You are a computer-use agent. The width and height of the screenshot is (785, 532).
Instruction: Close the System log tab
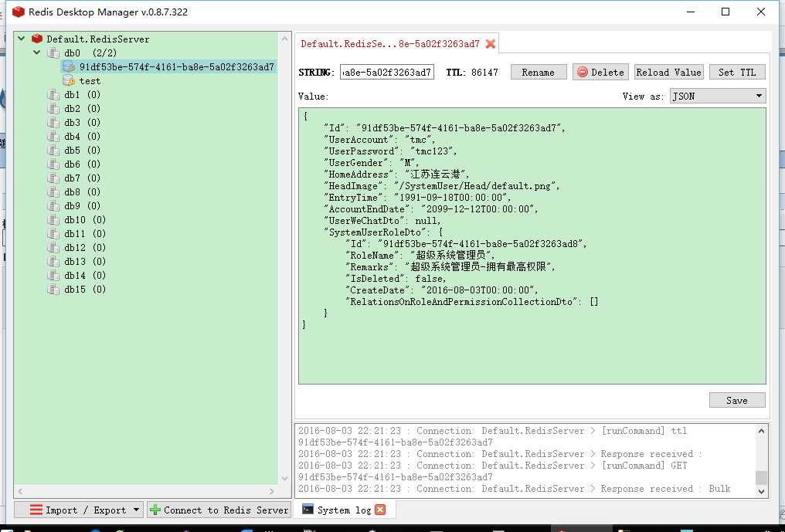click(x=380, y=510)
